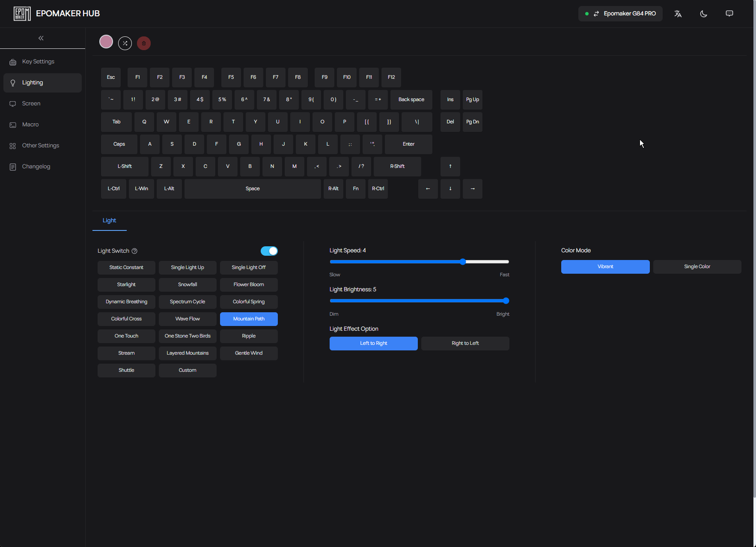Open the Macro page
This screenshot has width=756, height=547.
tap(42, 125)
